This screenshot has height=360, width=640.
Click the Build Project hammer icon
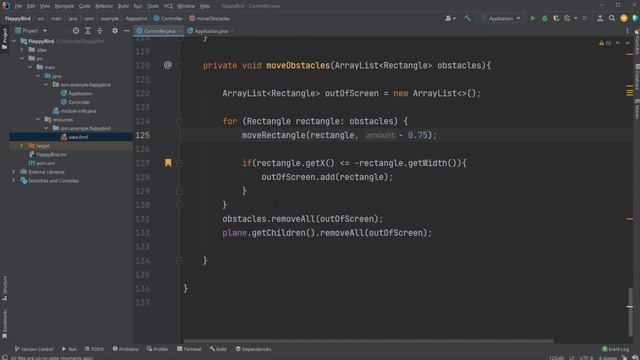pos(467,18)
